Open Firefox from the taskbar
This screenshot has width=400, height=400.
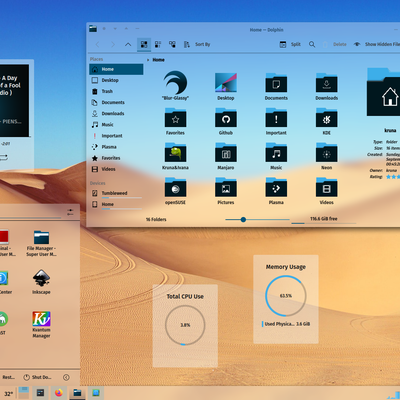pos(59,393)
